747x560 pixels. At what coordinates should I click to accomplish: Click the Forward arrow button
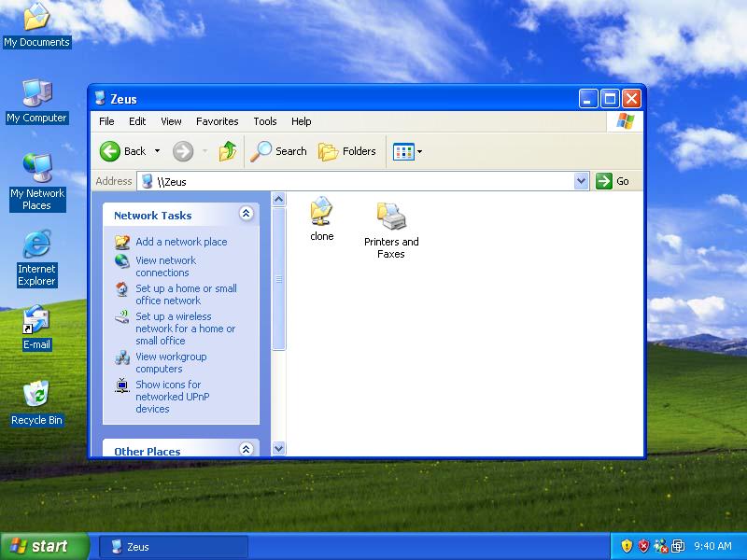(x=183, y=151)
